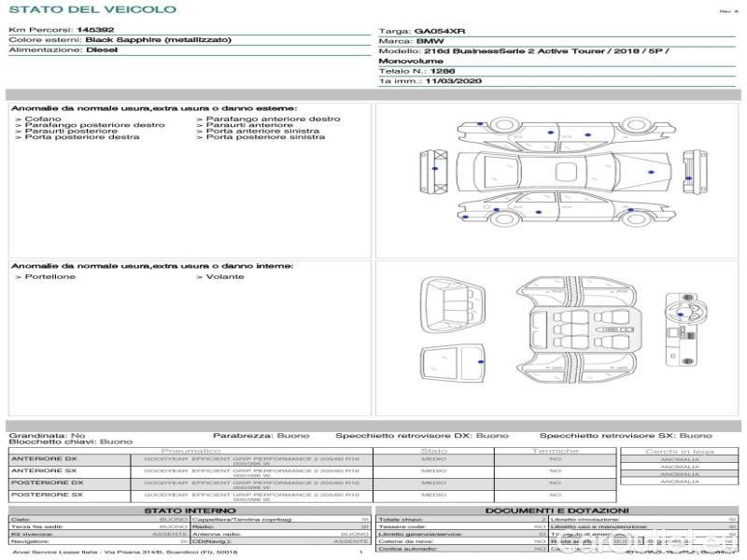This screenshot has height=560, width=747.
Task: Click the lower side-view car diagram
Action: [x=567, y=208]
